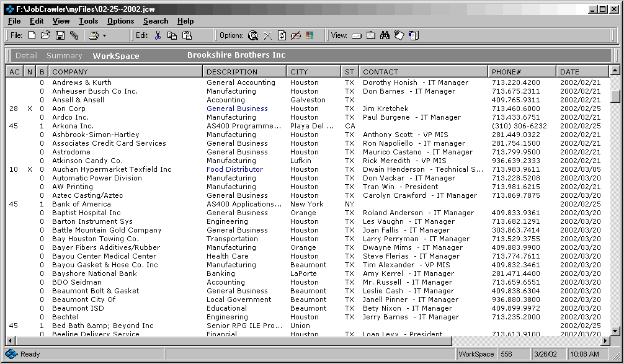Click the Paste clipboard icon
Screen dimensions: 624x364
[x=187, y=35]
